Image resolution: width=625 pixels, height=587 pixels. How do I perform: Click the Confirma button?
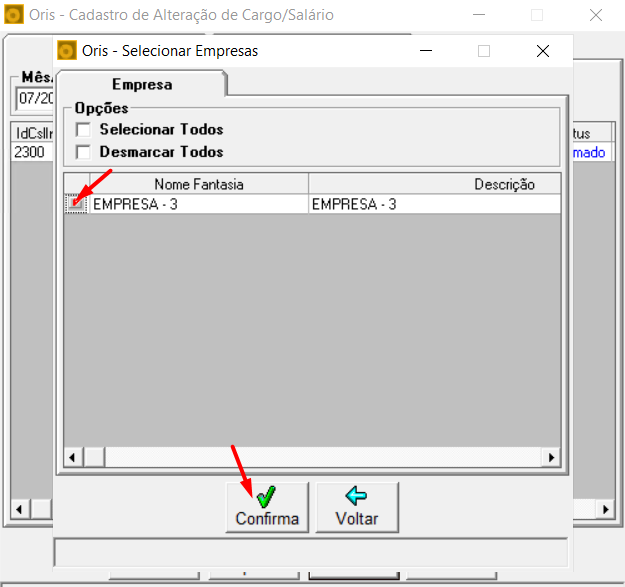click(267, 507)
